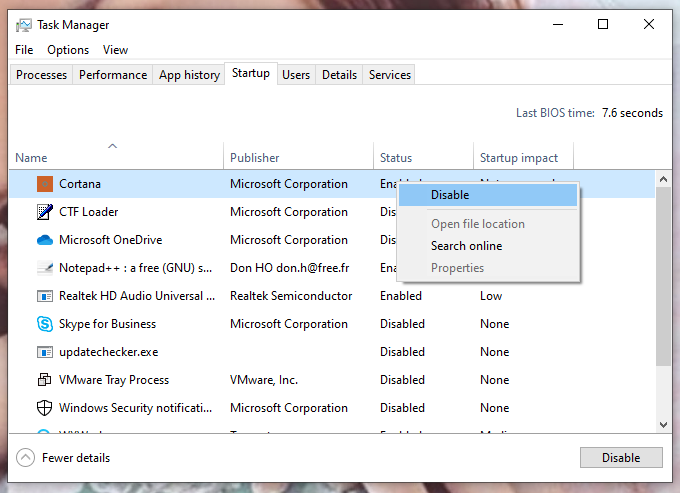Open the File menu
Viewport: 680px width, 493px height.
point(24,50)
